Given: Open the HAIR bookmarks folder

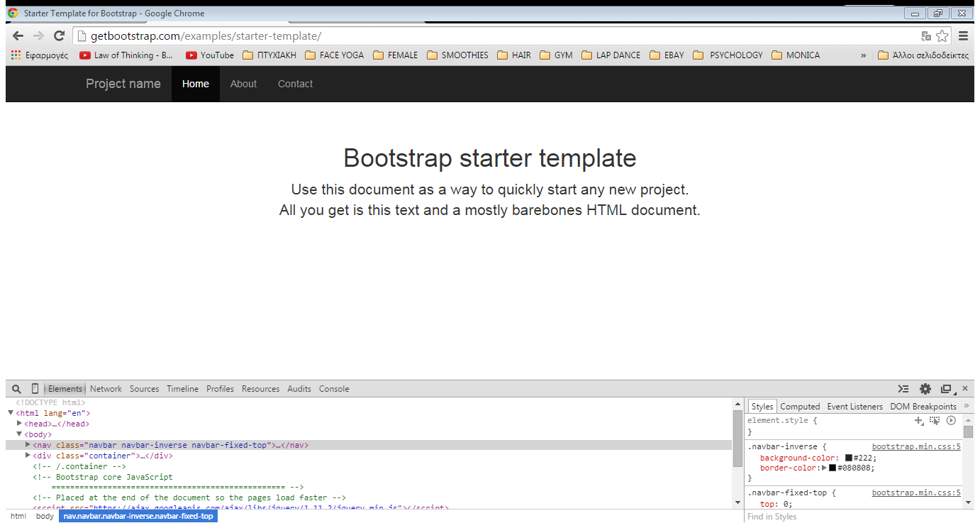Looking at the screenshot, I should click(514, 55).
